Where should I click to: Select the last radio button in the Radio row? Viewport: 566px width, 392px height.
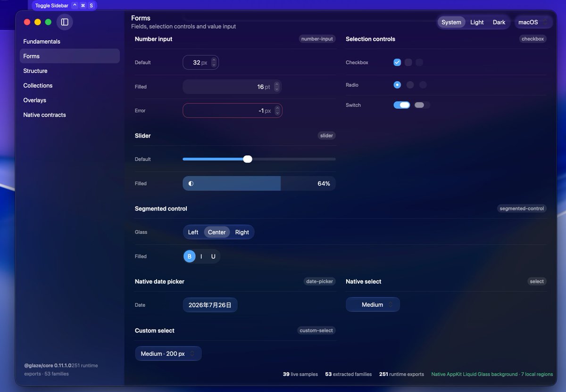tap(423, 85)
